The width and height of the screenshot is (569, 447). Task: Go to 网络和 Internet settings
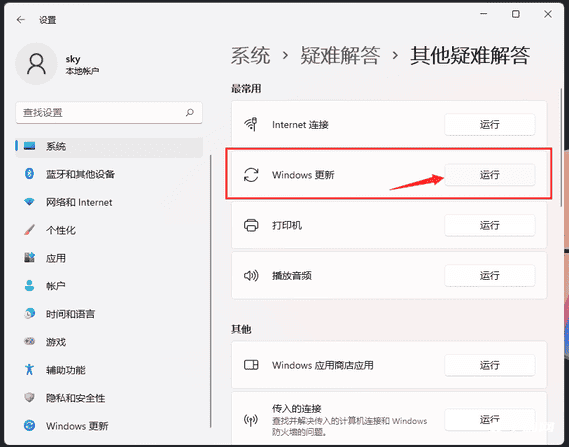[109, 202]
